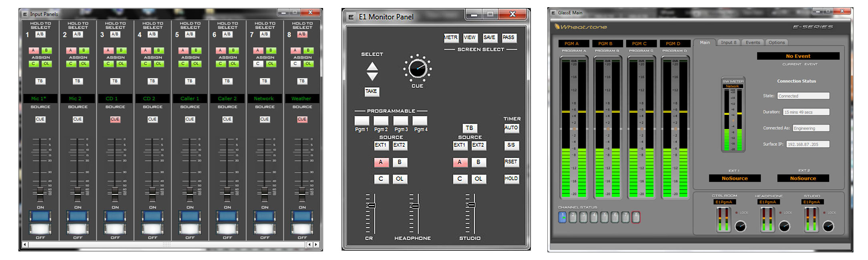Click the STUDIO volume knob in GlassE
Screen dimensions: 868x260
coord(828,227)
